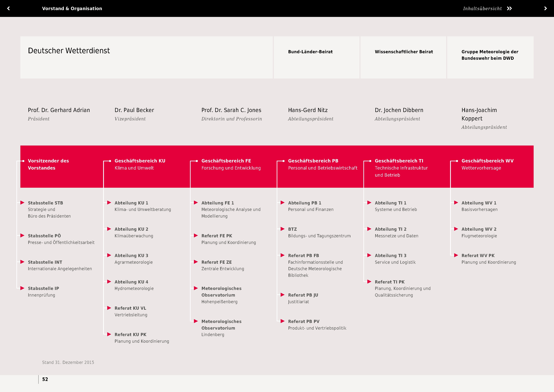Click red arrow next to Referat TI PK
This screenshot has width=554, height=392.
click(x=369, y=281)
